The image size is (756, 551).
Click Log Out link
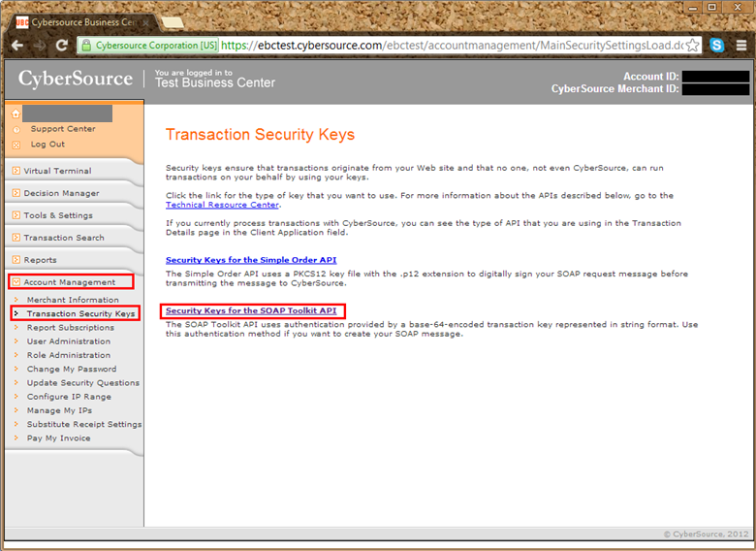47,145
